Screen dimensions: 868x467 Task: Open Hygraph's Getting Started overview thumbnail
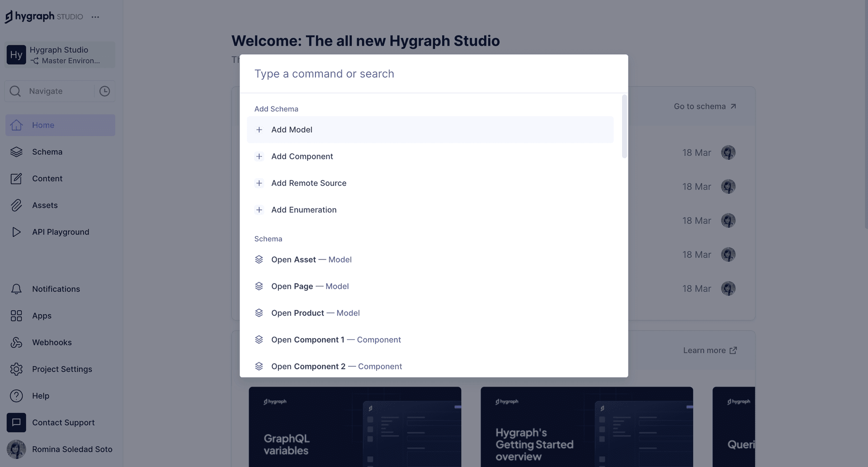tap(587, 427)
